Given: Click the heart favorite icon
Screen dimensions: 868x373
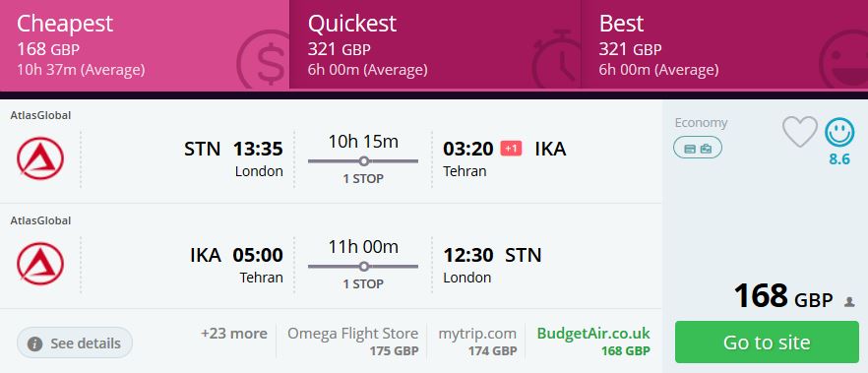Looking at the screenshot, I should pyautogui.click(x=799, y=132).
